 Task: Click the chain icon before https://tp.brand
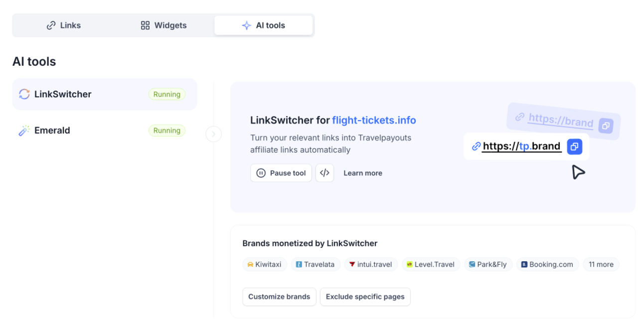476,147
